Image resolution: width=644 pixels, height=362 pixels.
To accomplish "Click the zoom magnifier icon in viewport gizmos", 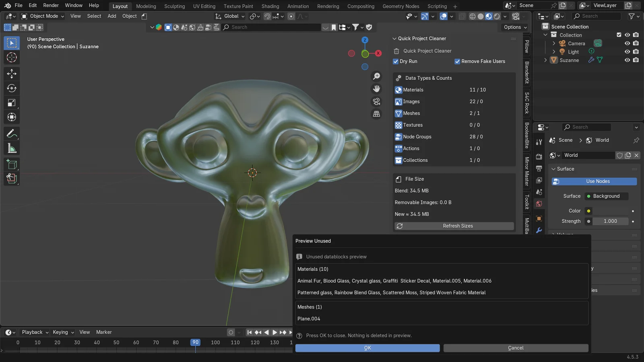I will click(x=376, y=76).
